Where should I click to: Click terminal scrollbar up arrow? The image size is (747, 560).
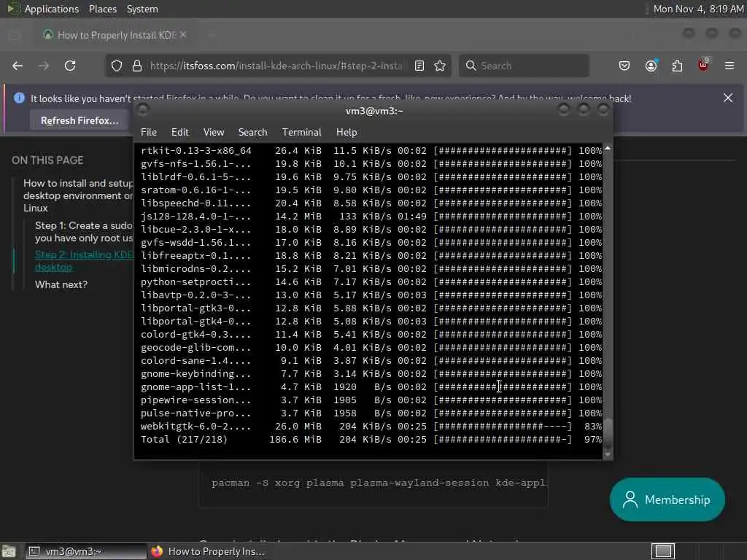click(x=608, y=149)
